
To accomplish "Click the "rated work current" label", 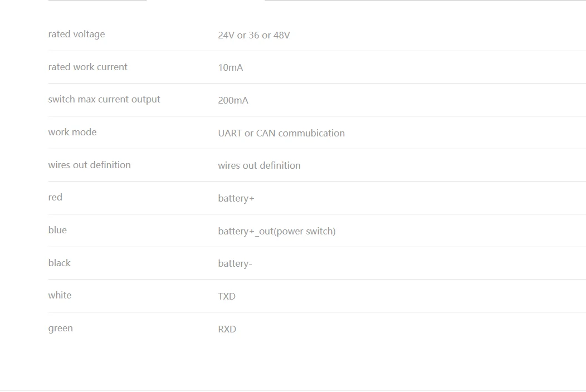I will pos(87,67).
